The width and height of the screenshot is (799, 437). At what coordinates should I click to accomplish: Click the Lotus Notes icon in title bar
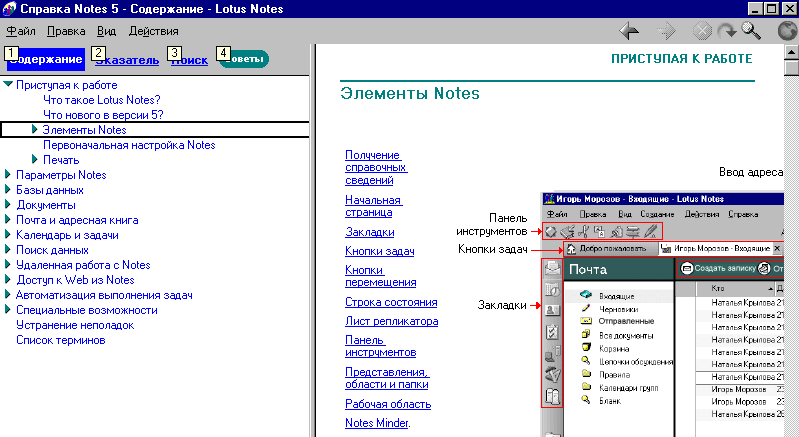[x=9, y=9]
